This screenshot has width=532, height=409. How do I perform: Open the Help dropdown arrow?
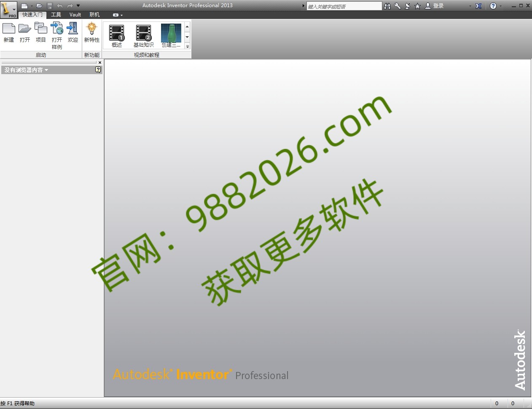502,5
